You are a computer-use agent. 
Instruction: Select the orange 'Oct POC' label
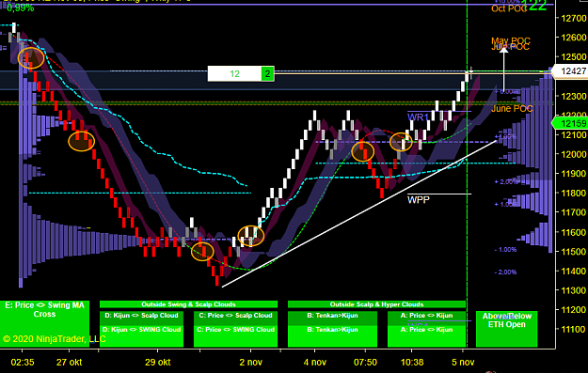click(x=509, y=8)
